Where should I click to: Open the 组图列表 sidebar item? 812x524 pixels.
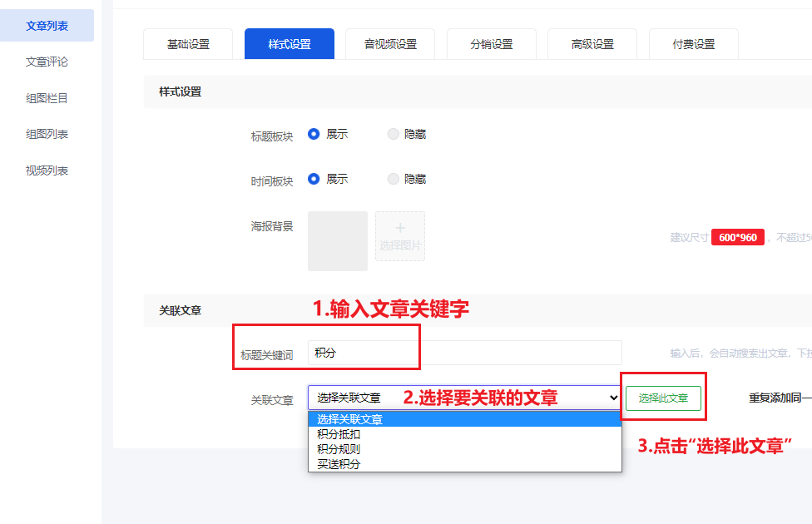46,133
